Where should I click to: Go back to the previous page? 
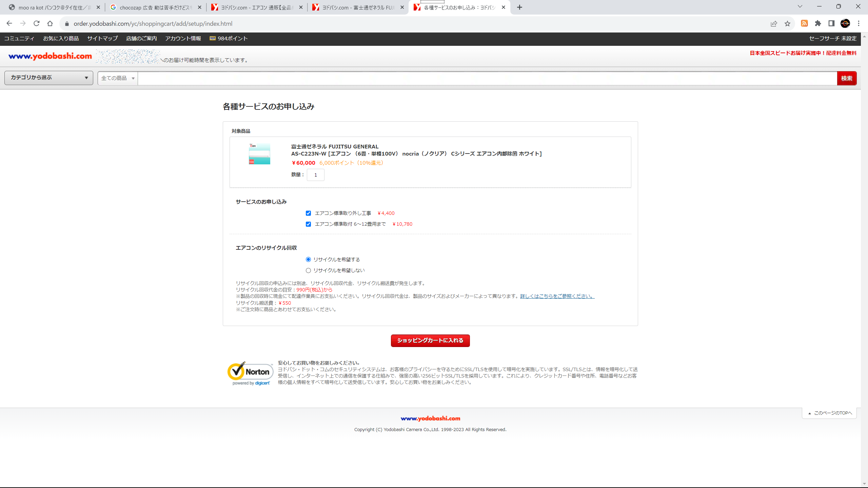click(9, 23)
